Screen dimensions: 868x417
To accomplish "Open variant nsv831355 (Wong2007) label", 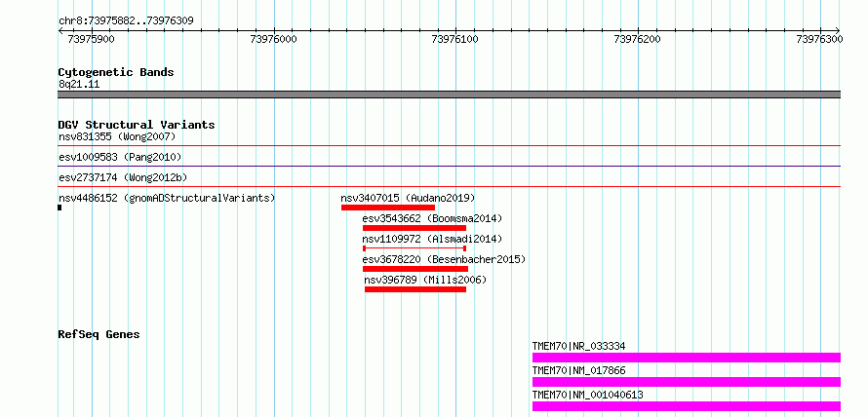I will (117, 136).
